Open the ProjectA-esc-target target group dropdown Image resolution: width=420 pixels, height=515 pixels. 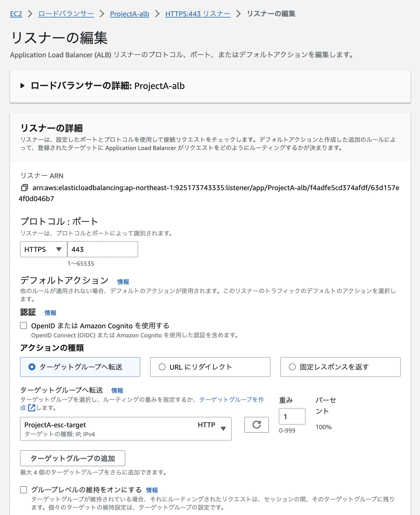(125, 429)
